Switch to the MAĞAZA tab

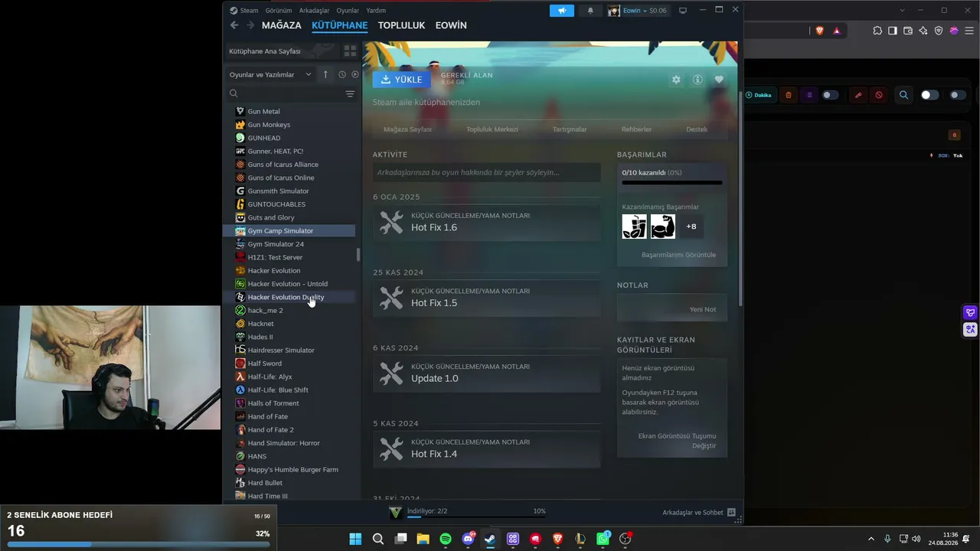click(282, 25)
